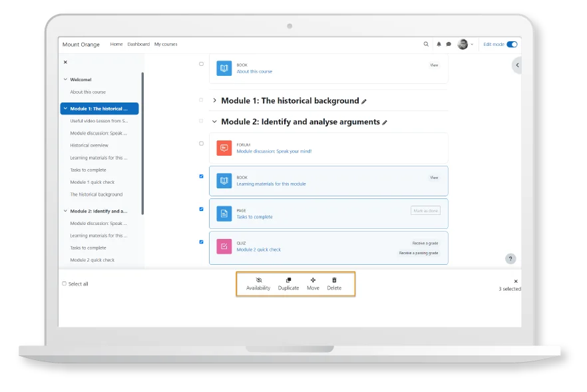Click View on About this course
This screenshot has height=392, width=587.
coord(434,65)
